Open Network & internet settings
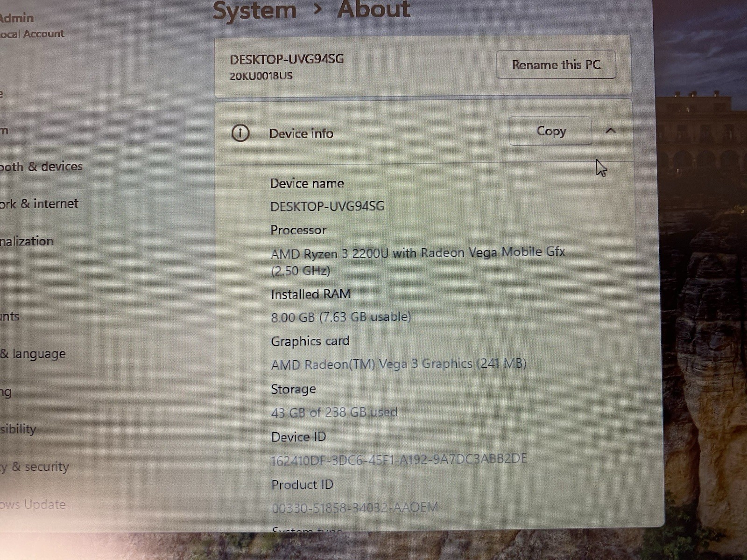Screen dimensions: 747x560 (x=39, y=204)
